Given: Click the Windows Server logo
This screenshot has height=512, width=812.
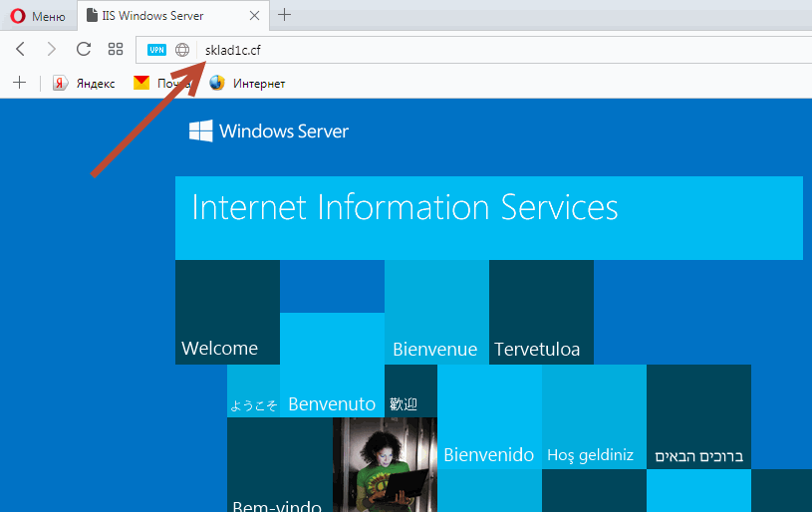Looking at the screenshot, I should click(x=269, y=130).
